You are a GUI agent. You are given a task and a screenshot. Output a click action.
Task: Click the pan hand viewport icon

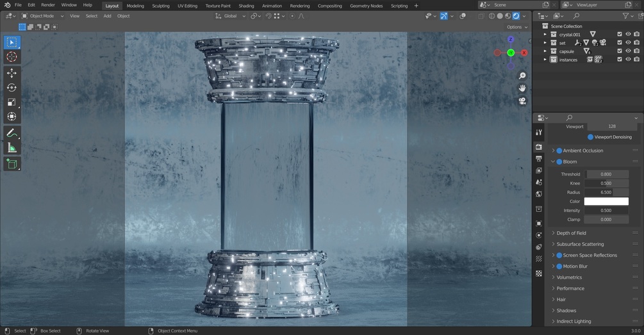point(522,88)
